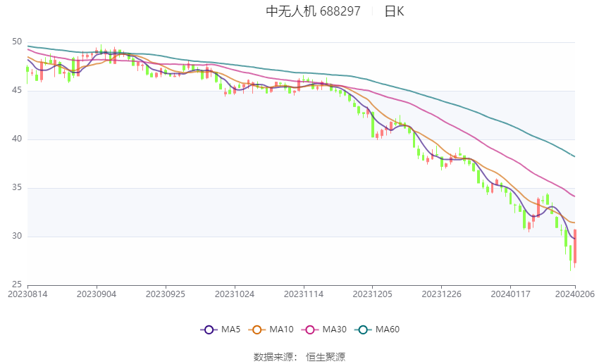The image size is (599, 364).
Task: Click the 30 price axis label
Action: pyautogui.click(x=17, y=236)
